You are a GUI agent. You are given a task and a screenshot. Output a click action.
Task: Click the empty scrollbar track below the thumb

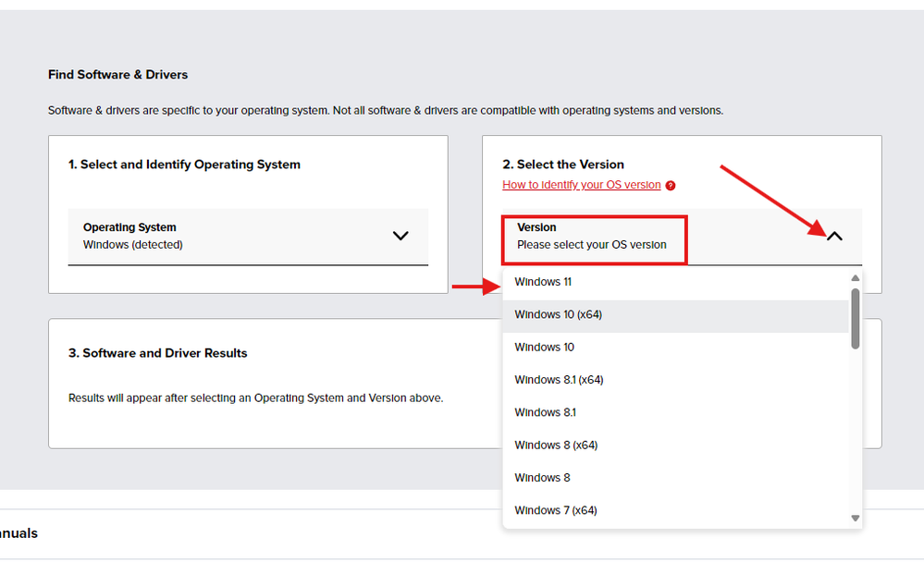(856, 425)
